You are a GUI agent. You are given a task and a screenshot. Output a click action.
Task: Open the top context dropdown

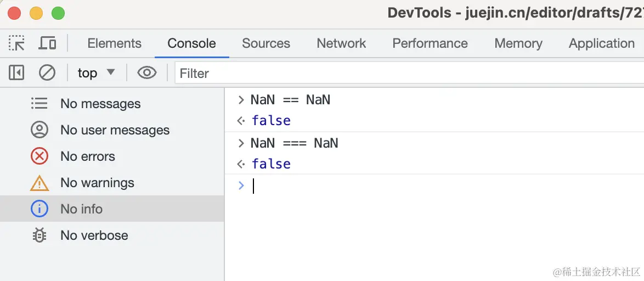click(96, 73)
